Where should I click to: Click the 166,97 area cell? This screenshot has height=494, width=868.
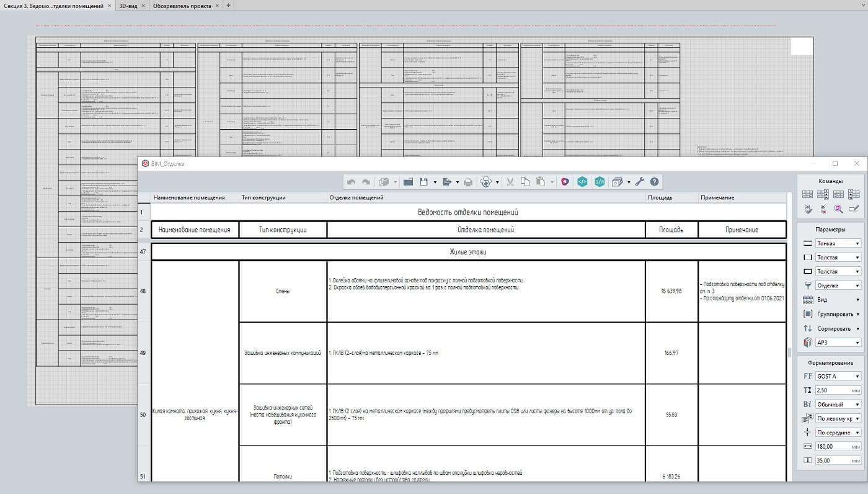click(x=671, y=353)
